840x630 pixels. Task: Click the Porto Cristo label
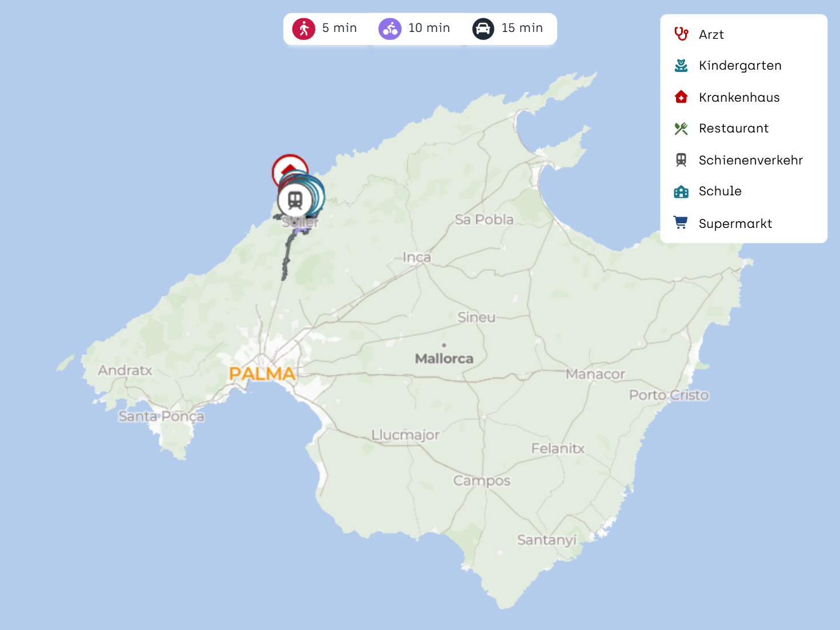(669, 395)
